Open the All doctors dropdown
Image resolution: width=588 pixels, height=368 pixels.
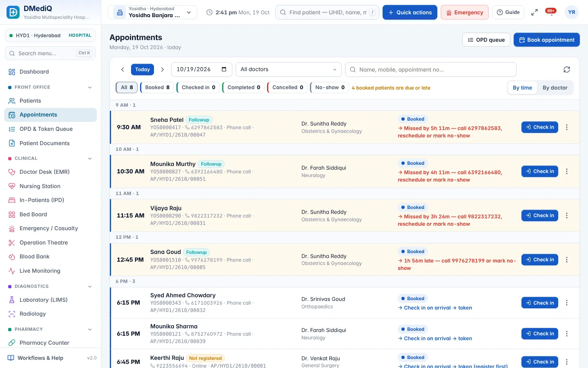(289, 70)
